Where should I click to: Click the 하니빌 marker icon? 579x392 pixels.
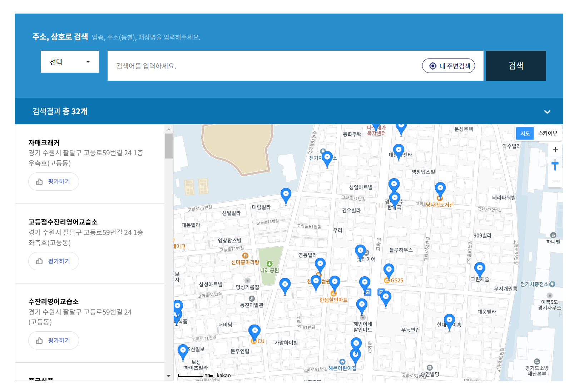(x=553, y=235)
